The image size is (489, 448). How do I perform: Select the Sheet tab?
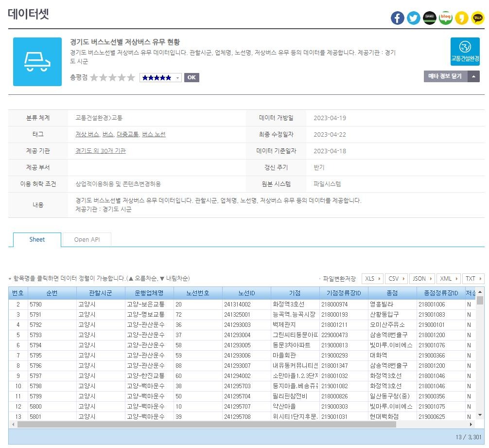coord(37,240)
